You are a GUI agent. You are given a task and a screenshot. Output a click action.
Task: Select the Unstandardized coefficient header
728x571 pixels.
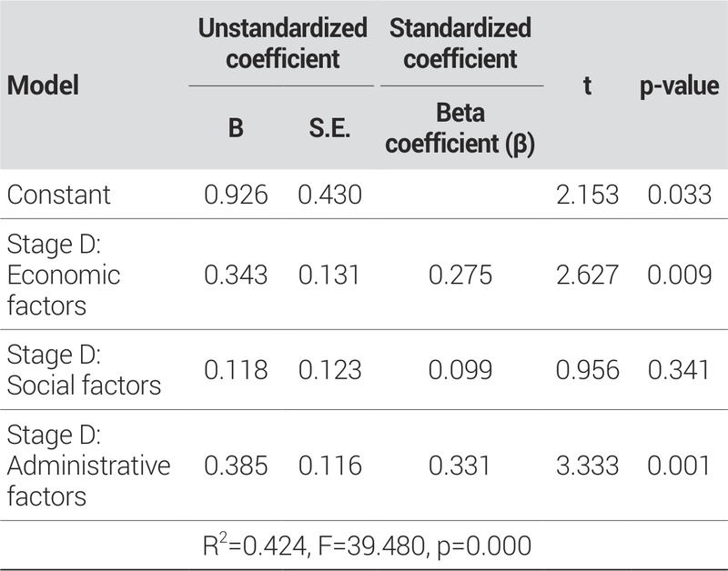pos(283,43)
